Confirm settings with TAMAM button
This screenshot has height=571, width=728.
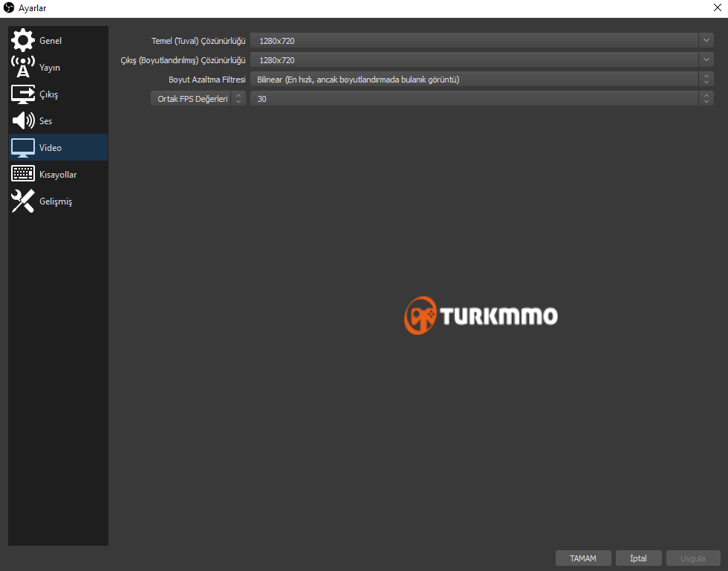[583, 558]
